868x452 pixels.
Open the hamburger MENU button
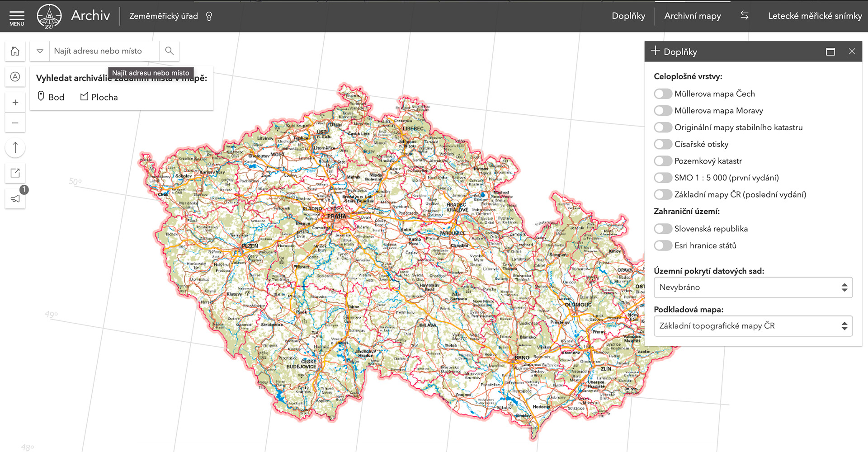tap(17, 17)
